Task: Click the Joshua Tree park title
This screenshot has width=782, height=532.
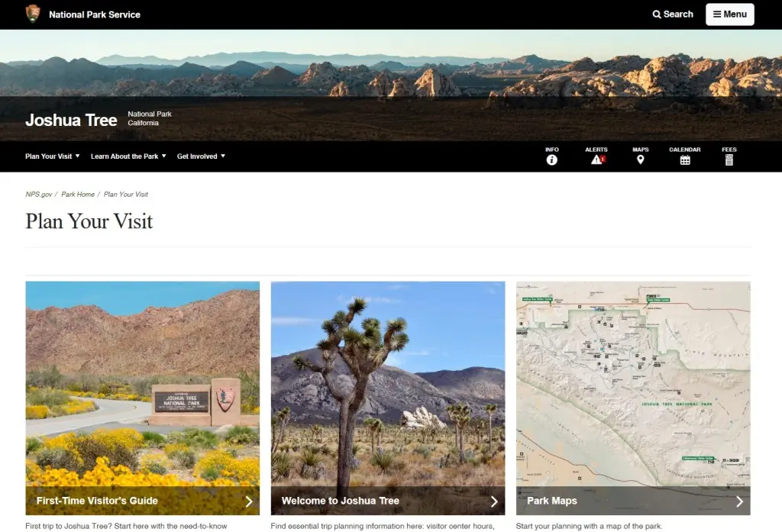Action: click(71, 120)
